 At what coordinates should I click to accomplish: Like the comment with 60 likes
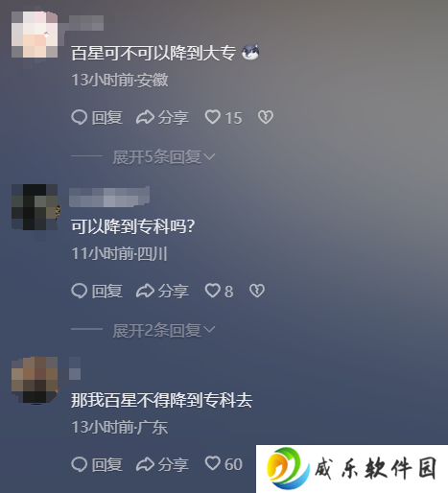[x=212, y=463]
